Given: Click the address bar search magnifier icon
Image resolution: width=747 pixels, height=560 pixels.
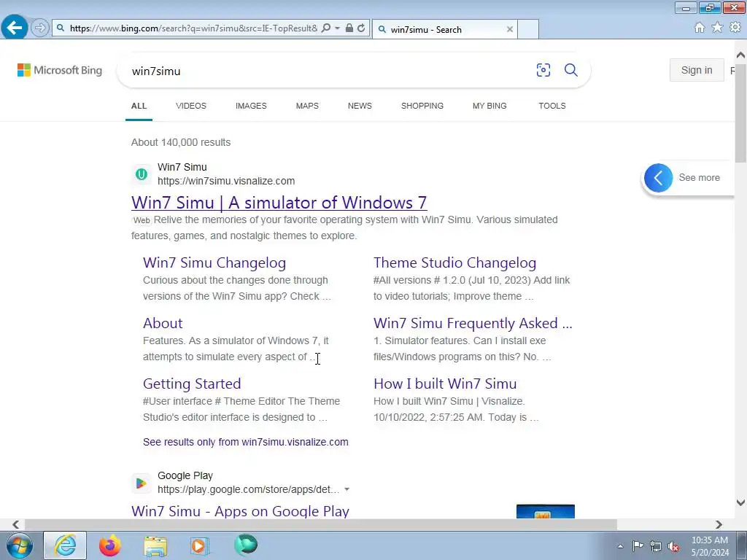Looking at the screenshot, I should click(326, 28).
